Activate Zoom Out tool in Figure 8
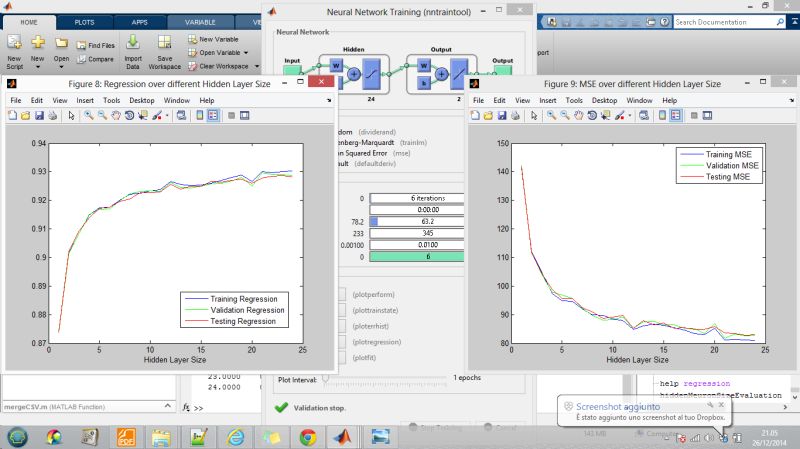 (103, 116)
